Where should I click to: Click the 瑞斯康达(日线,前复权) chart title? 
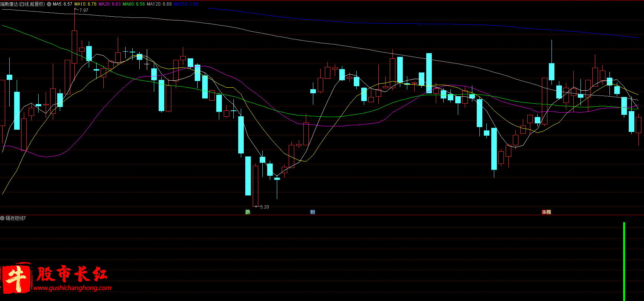click(23, 4)
